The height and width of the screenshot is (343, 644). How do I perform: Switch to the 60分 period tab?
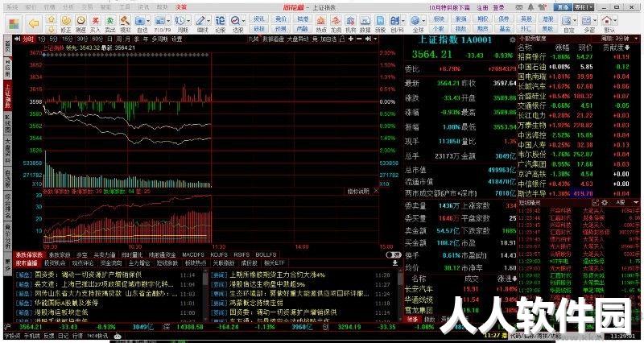[97, 39]
